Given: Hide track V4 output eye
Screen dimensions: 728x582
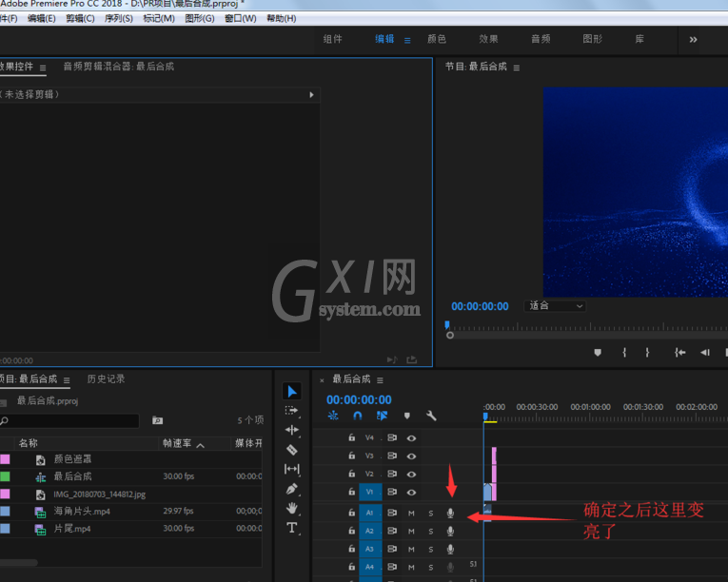Looking at the screenshot, I should [411, 438].
